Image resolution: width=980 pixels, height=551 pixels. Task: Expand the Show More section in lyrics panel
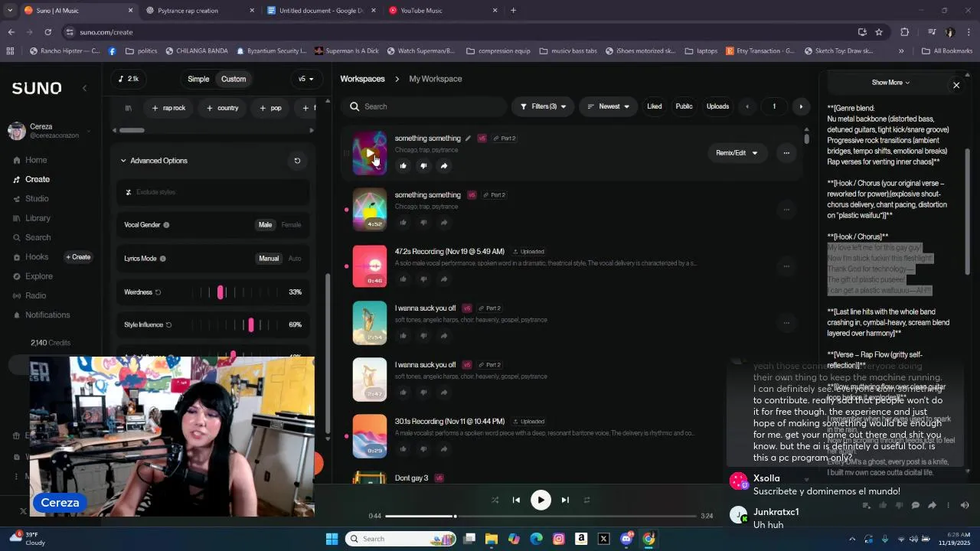coord(890,83)
